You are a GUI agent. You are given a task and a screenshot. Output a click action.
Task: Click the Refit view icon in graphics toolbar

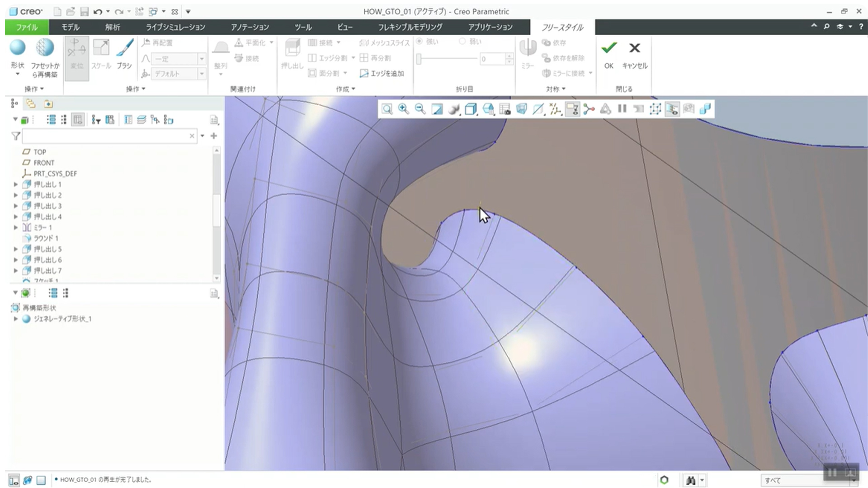(x=387, y=109)
